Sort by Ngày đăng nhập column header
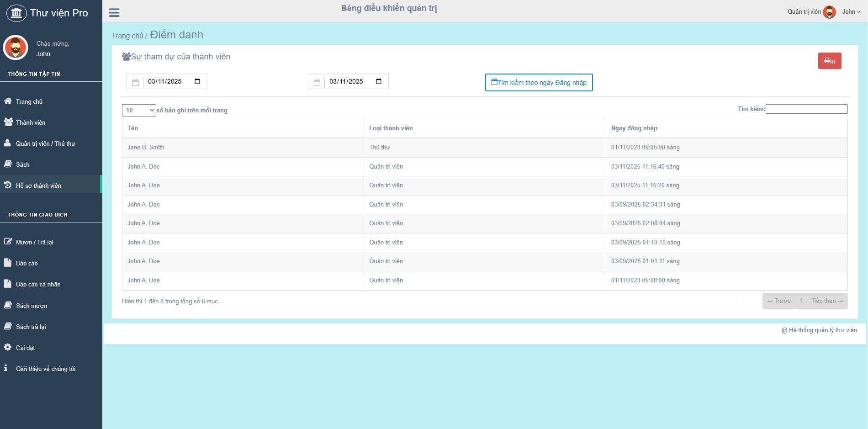Viewport: 868px width, 429px height. [x=634, y=128]
